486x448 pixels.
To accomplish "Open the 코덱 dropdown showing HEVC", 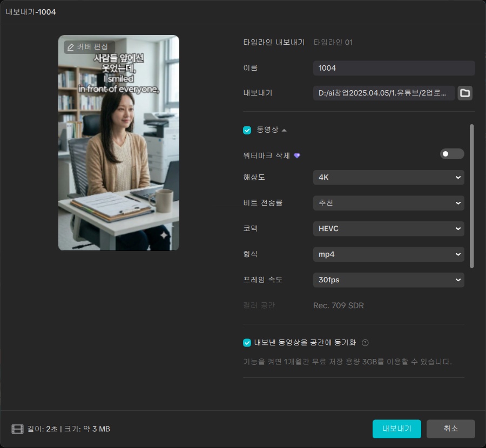I will coord(389,229).
